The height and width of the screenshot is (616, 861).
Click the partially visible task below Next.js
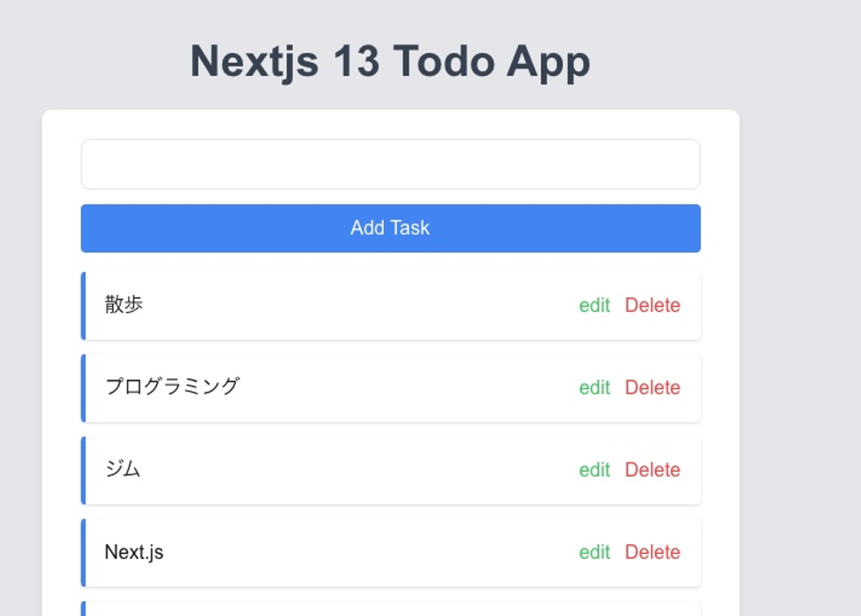(x=390, y=609)
